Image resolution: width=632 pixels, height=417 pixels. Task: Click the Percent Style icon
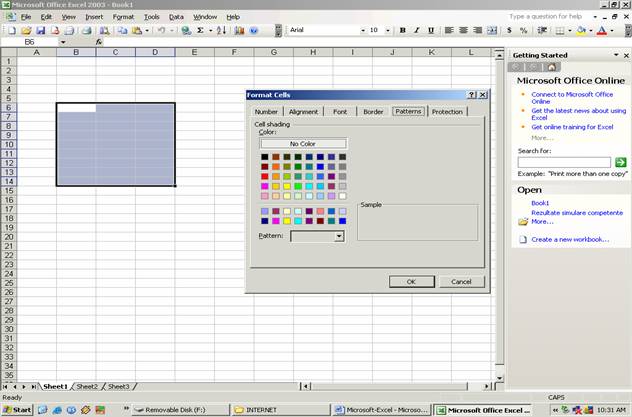coord(523,30)
